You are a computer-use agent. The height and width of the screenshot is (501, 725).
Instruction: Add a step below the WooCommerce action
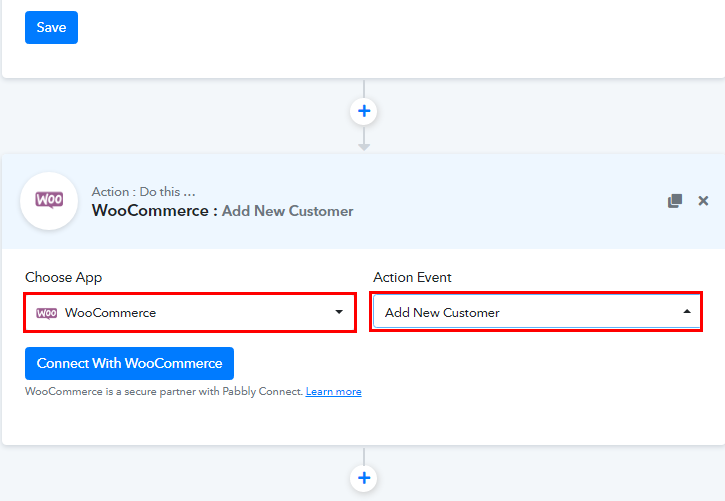(x=364, y=478)
